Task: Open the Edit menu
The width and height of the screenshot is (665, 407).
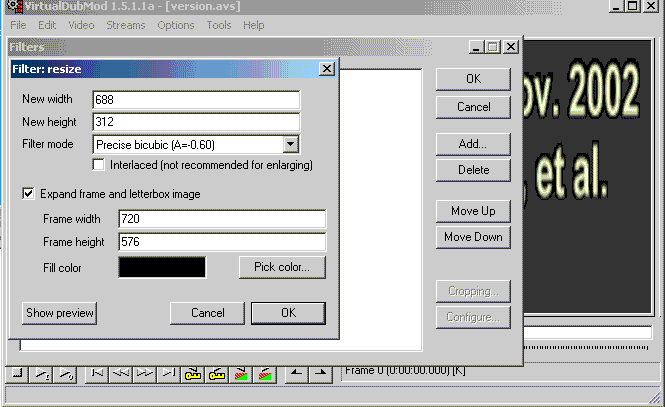Action: tap(47, 25)
